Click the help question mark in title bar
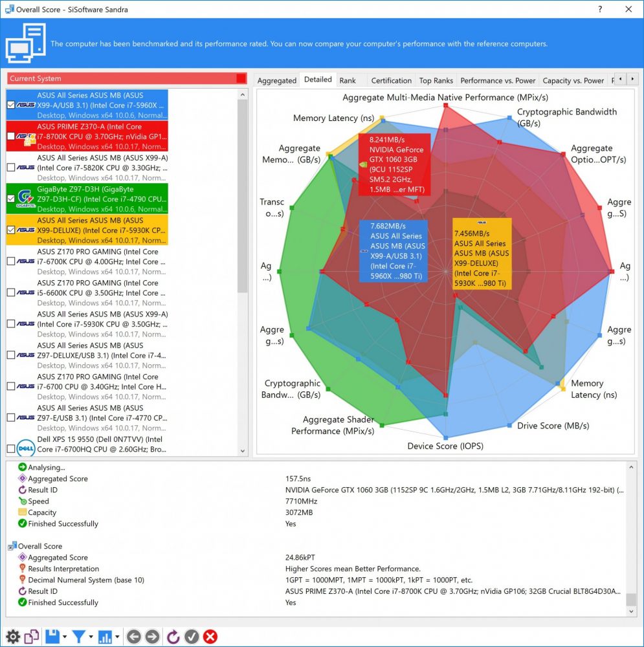This screenshot has width=644, height=647. (x=600, y=9)
